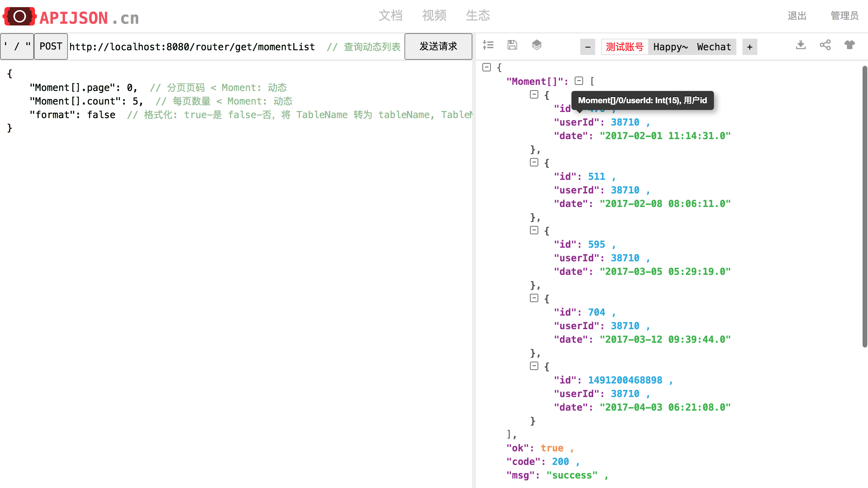Viewport: 868px width, 488px height.
Task: Collapse Moment object with id 511
Action: pos(534,162)
